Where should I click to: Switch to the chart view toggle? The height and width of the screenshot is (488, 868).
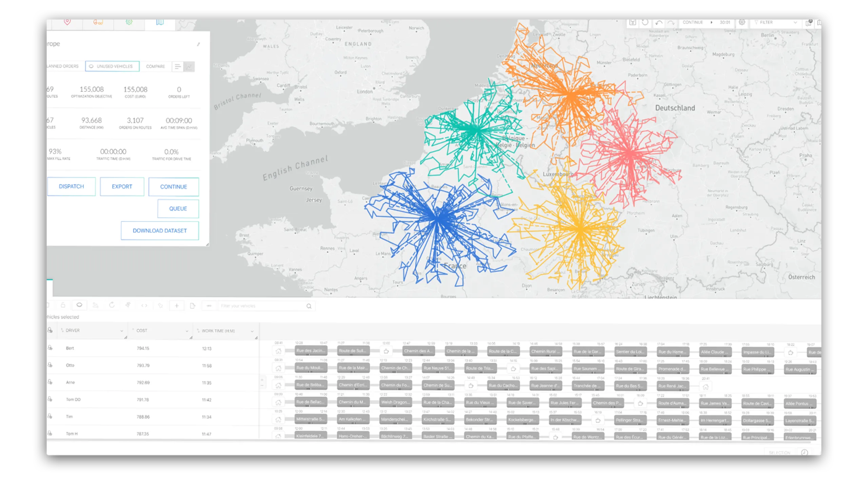(189, 66)
